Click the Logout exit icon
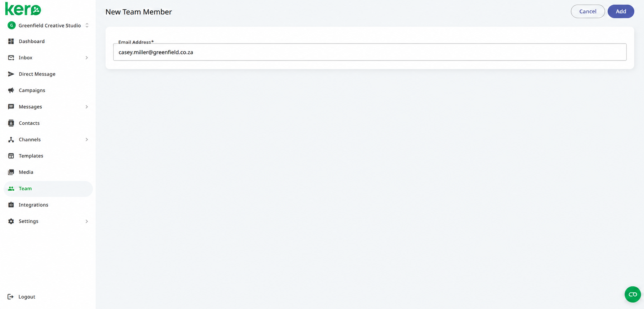Image resolution: width=644 pixels, height=309 pixels. tap(11, 297)
